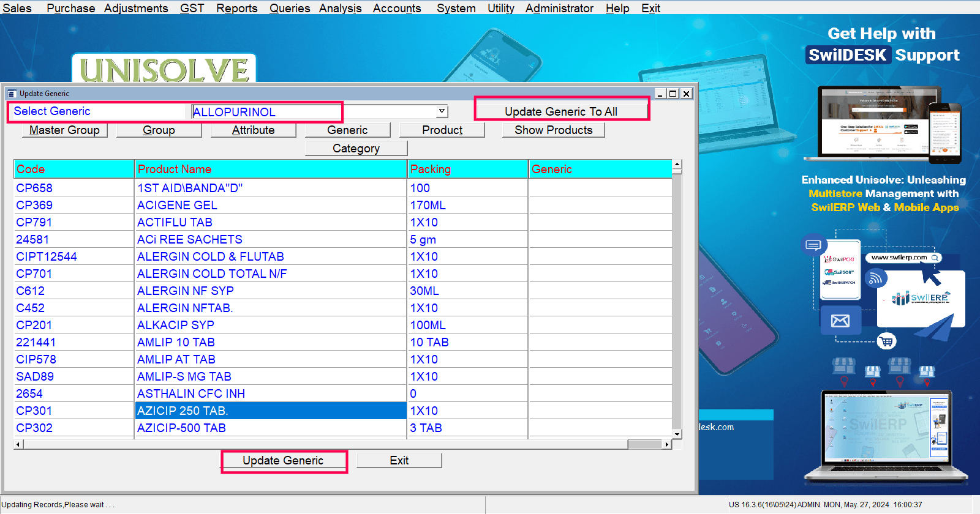The height and width of the screenshot is (514, 980).
Task: Open the Accounts menu
Action: [397, 8]
